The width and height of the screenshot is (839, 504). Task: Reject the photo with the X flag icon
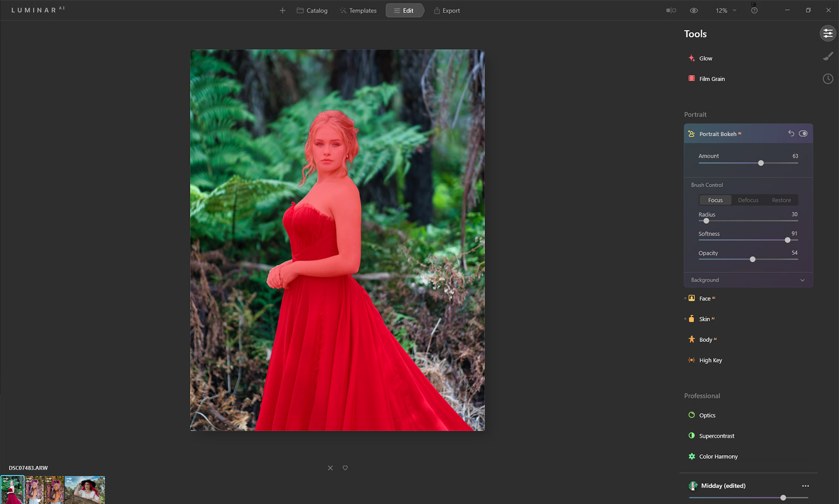point(330,468)
